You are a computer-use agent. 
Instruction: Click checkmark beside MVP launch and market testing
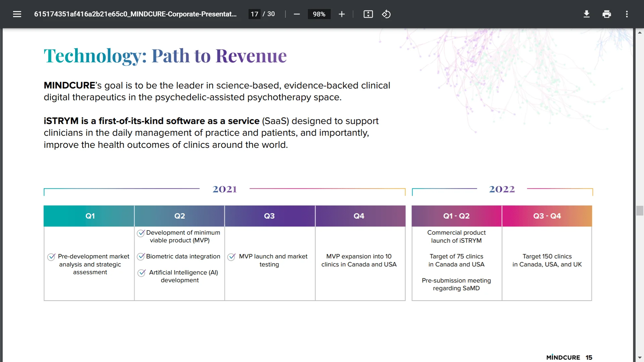231,257
